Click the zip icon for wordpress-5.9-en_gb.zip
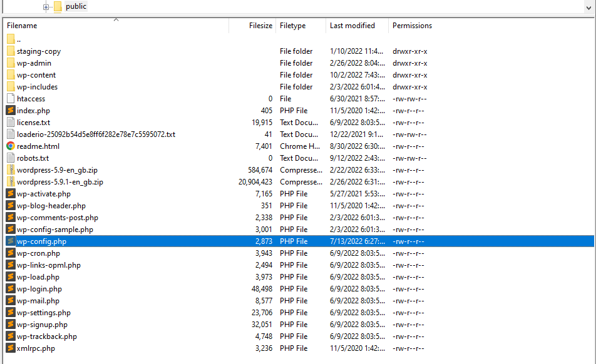 coord(11,170)
